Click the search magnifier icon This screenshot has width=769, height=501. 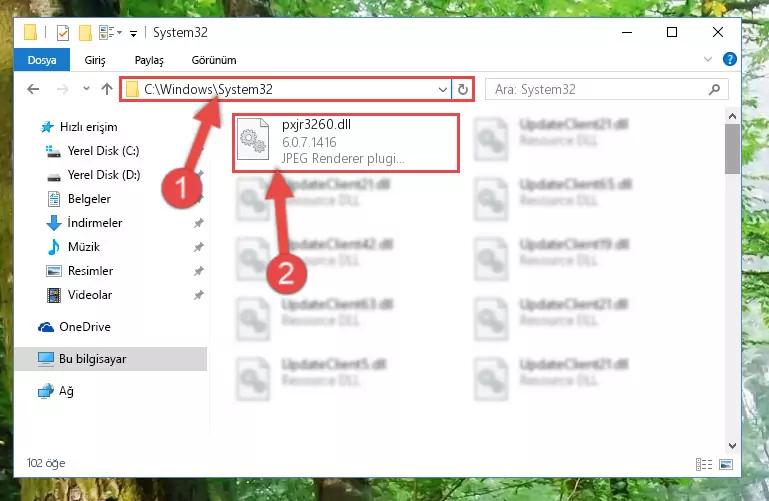(x=714, y=89)
